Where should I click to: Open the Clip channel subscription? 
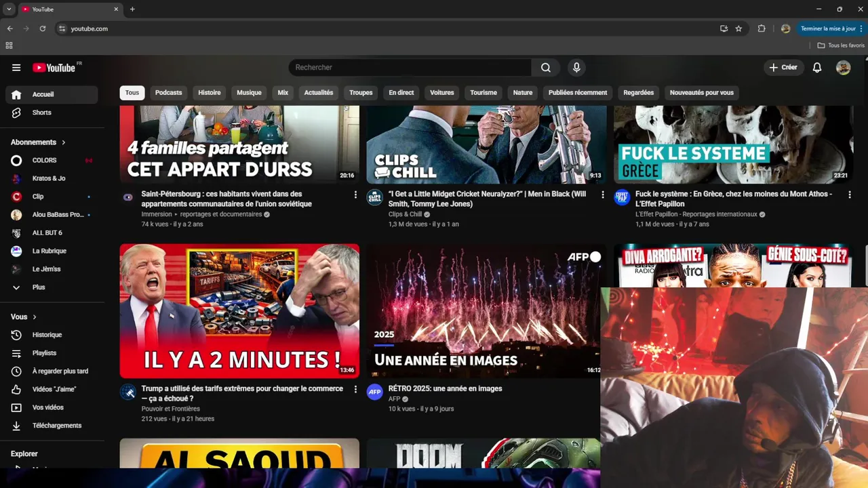[x=52, y=197]
